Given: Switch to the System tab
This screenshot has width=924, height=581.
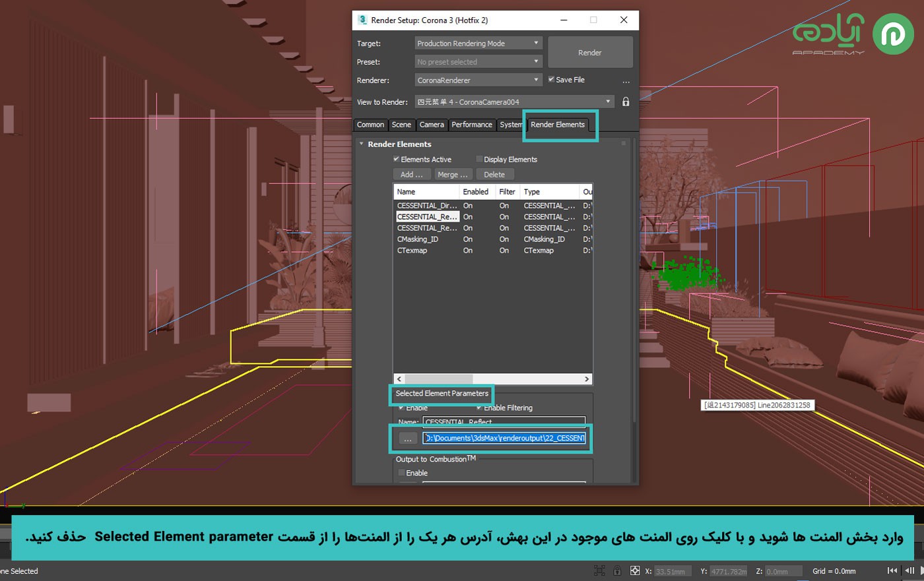Looking at the screenshot, I should pyautogui.click(x=510, y=125).
